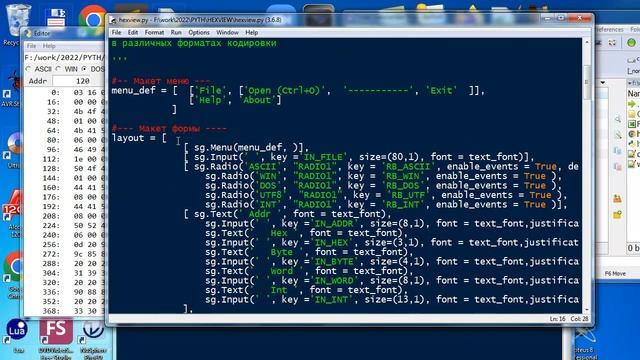Click the 'RB_ASCII' key string in code
The width and height of the screenshot is (640, 360).
pos(408,167)
